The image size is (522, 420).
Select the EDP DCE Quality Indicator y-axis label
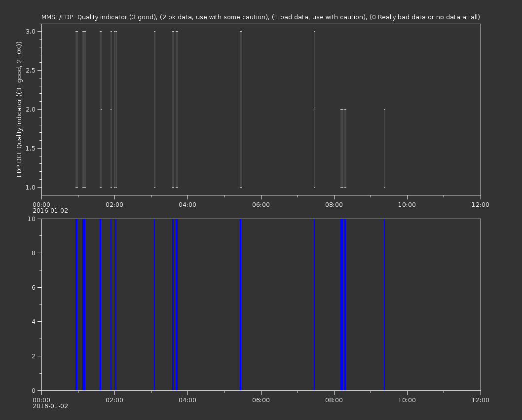(19, 109)
